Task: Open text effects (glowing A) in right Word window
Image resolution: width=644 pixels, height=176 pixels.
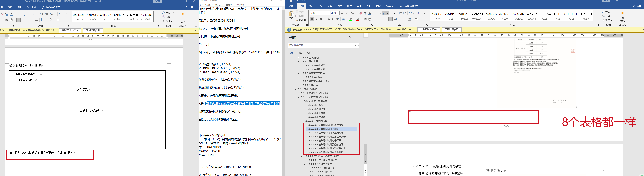Action: pos(344,19)
